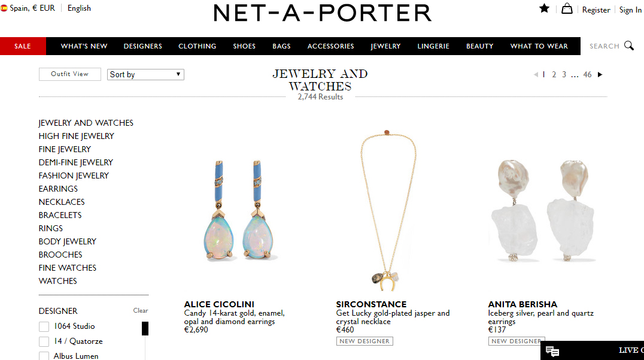Click the designer list scrollbar handle
644x360 pixels.
pos(145,328)
